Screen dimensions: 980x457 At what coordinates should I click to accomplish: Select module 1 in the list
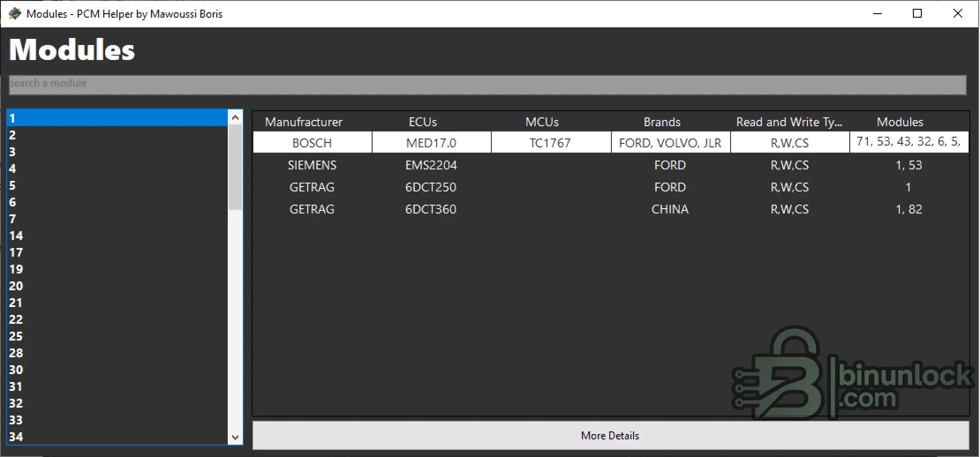tap(117, 118)
